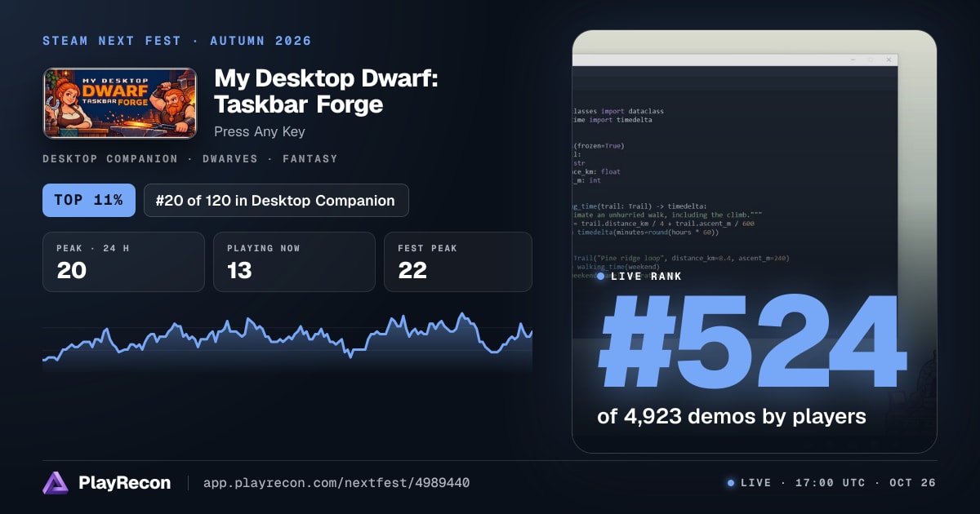Close the code editor window in the preview
Viewport: 980px width, 514px height.
[888, 60]
